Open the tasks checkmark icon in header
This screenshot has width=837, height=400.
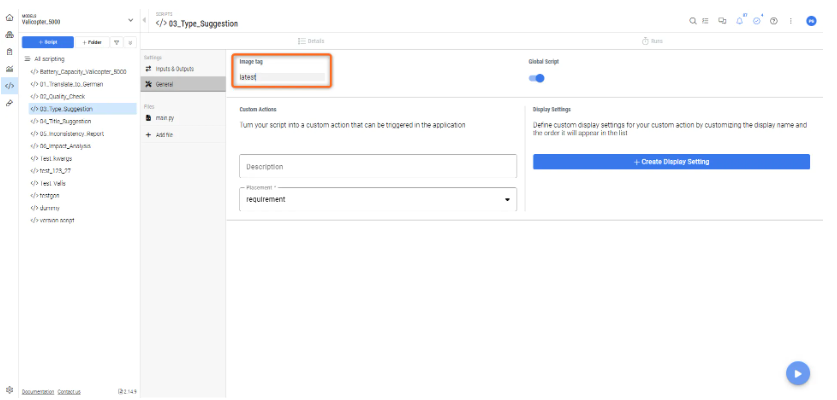pos(757,20)
